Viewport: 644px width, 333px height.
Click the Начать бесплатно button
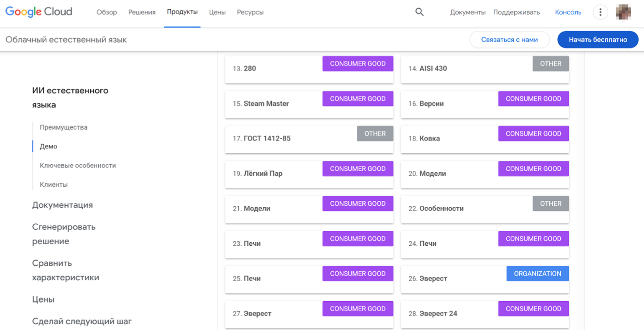coord(598,40)
